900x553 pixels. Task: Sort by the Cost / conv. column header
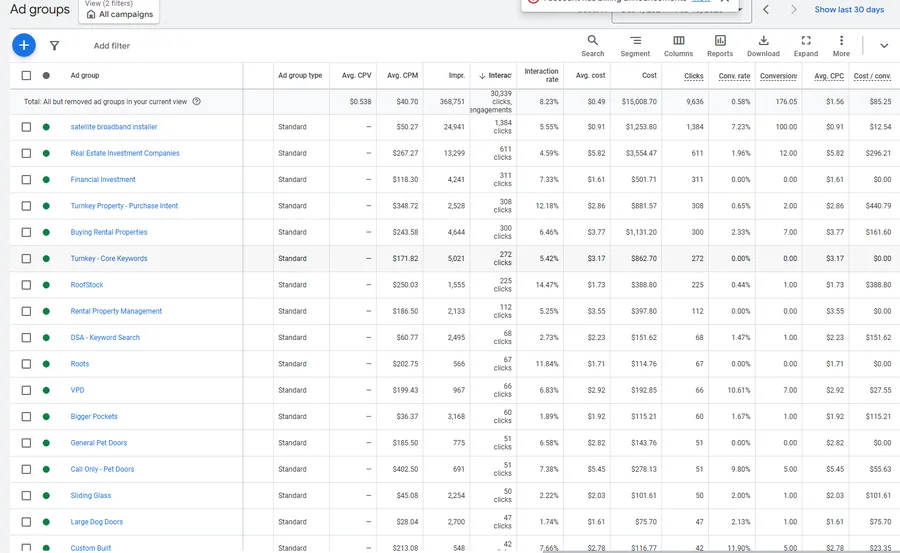tap(872, 76)
